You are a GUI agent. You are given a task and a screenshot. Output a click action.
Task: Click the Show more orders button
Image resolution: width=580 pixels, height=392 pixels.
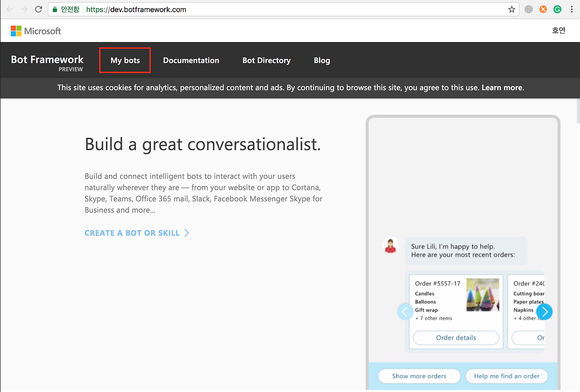point(419,376)
